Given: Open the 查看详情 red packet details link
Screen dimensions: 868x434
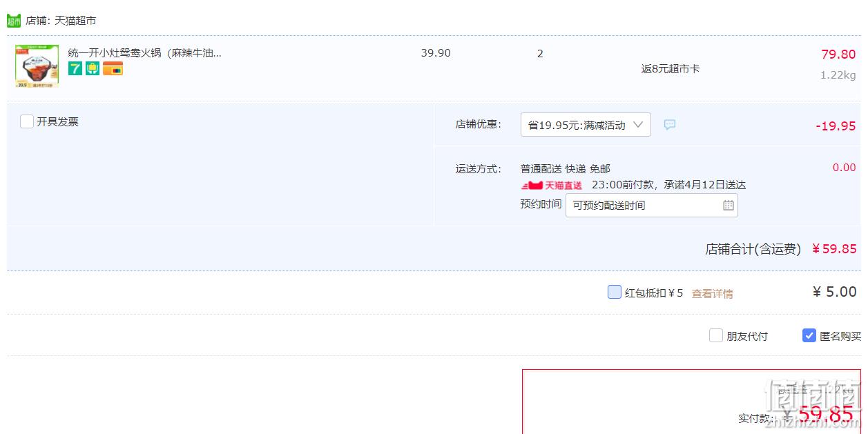Looking at the screenshot, I should pos(713,293).
